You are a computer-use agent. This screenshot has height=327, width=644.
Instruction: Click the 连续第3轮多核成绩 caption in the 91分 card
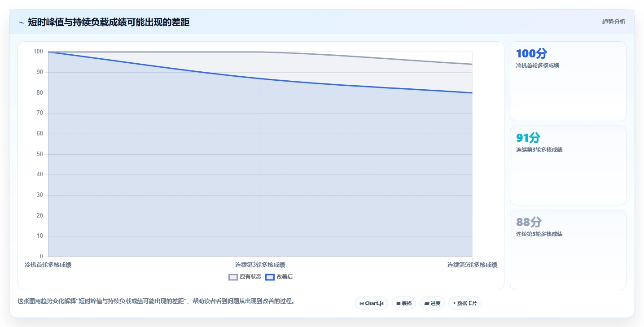tap(539, 150)
